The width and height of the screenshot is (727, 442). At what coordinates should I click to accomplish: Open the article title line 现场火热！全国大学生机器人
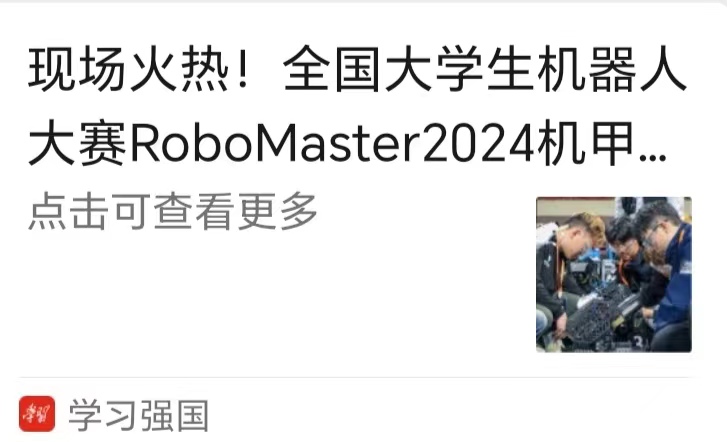pyautogui.click(x=357, y=70)
